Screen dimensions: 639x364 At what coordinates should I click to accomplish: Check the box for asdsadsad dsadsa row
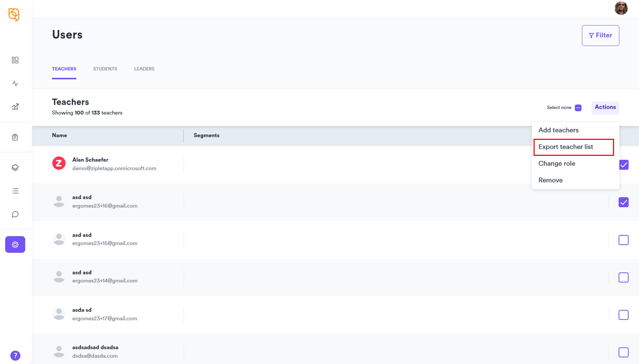(x=623, y=352)
